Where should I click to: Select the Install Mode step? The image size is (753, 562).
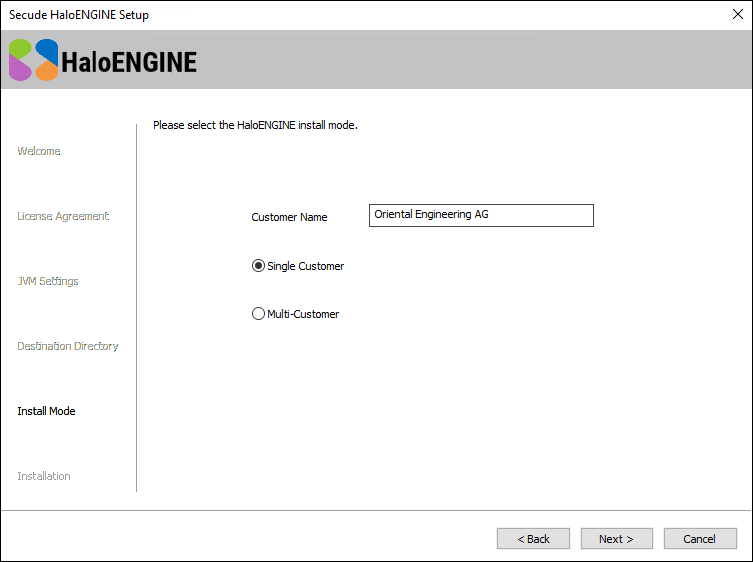click(46, 411)
